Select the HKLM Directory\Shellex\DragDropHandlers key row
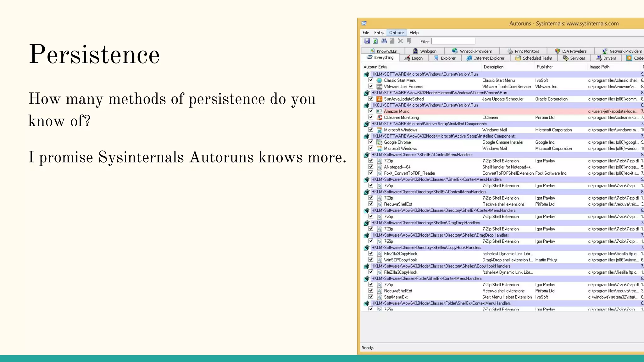The image size is (644, 362). coord(502,223)
